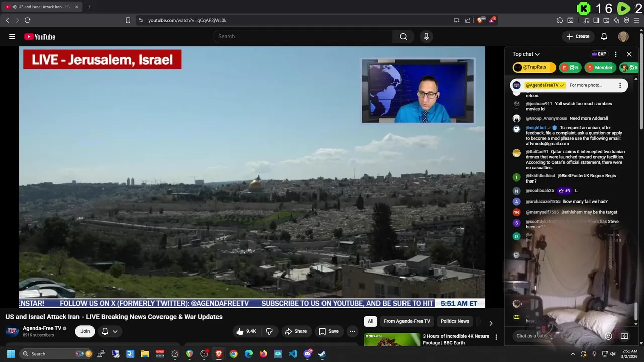Start voice search with microphone icon
The height and width of the screenshot is (362, 644).
tap(426, 36)
